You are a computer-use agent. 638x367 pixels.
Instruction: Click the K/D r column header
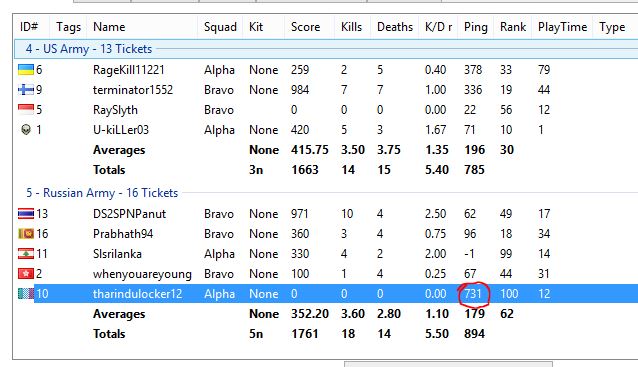[x=438, y=27]
